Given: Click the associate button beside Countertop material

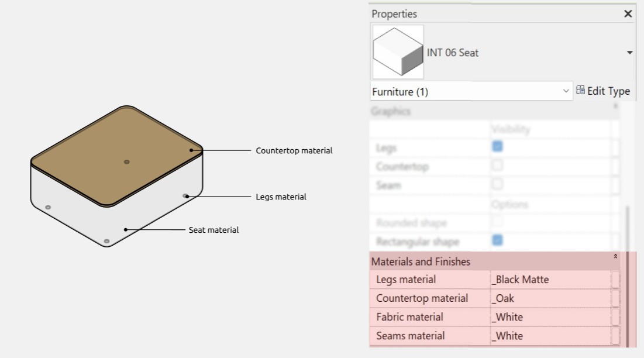Looking at the screenshot, I should click(x=615, y=298).
